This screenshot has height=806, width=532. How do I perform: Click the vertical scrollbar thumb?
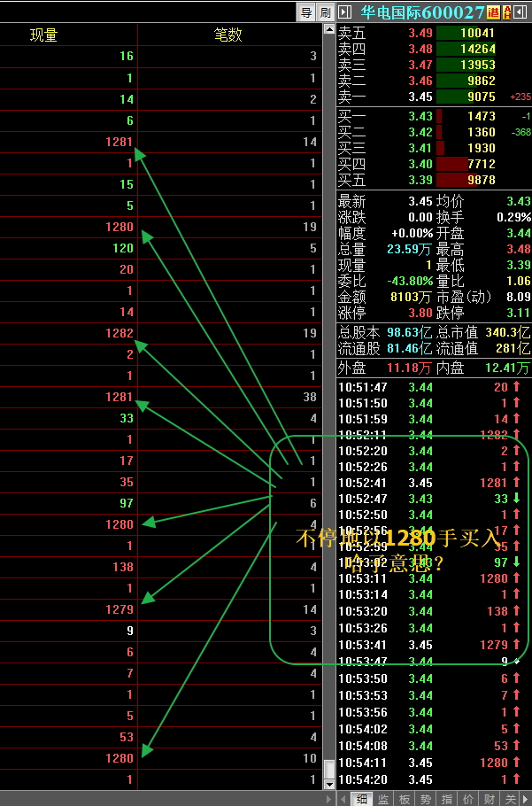[329, 769]
